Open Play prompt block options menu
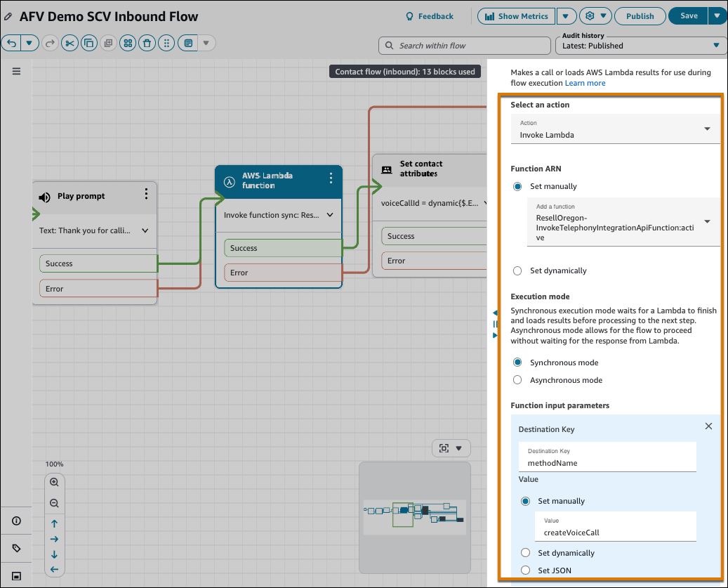Image resolution: width=728 pixels, height=588 pixels. [x=146, y=194]
